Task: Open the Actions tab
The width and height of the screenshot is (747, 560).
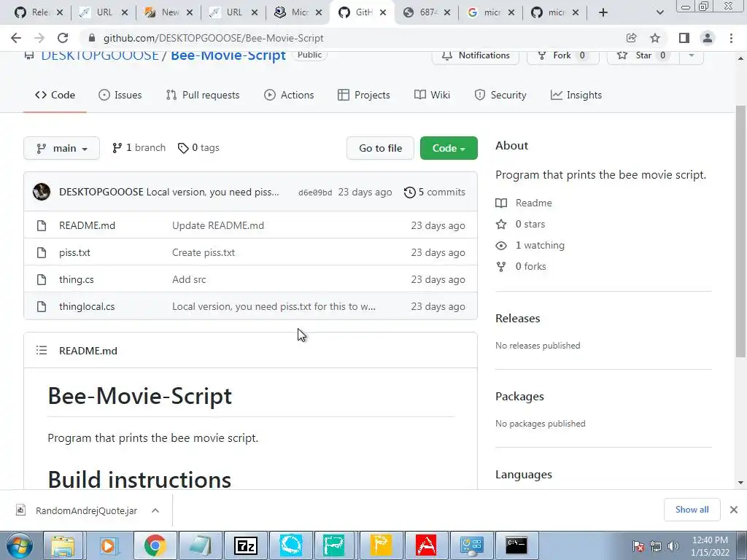Action: (289, 95)
